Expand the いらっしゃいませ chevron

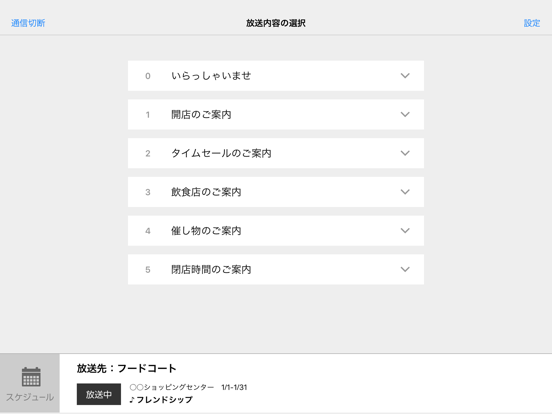[405, 76]
